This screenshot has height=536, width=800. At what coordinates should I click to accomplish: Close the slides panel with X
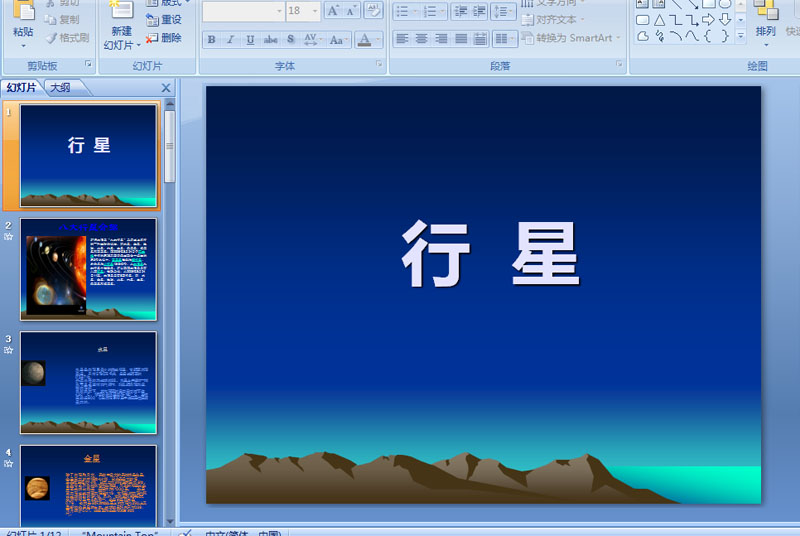[166, 88]
